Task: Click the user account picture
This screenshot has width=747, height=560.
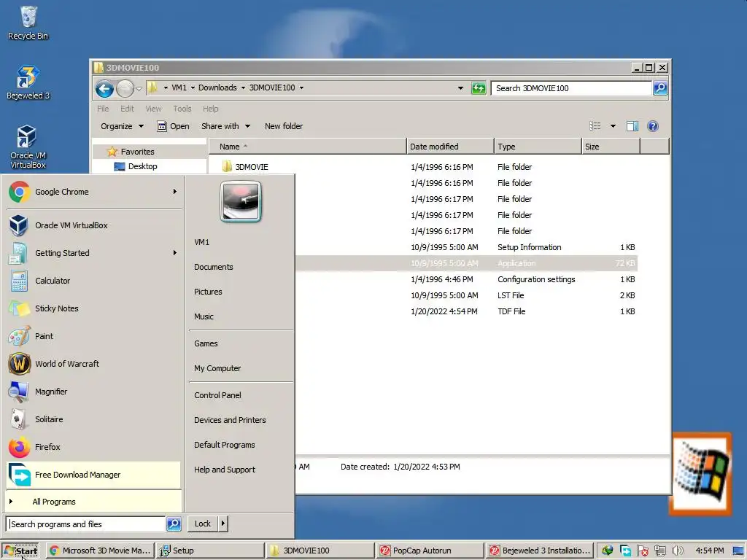Action: (241, 201)
